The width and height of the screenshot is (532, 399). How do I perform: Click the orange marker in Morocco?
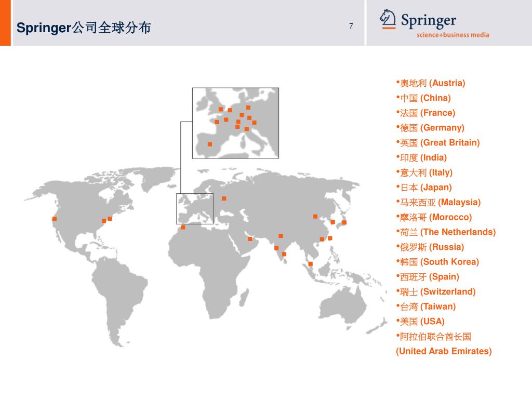[x=183, y=228]
